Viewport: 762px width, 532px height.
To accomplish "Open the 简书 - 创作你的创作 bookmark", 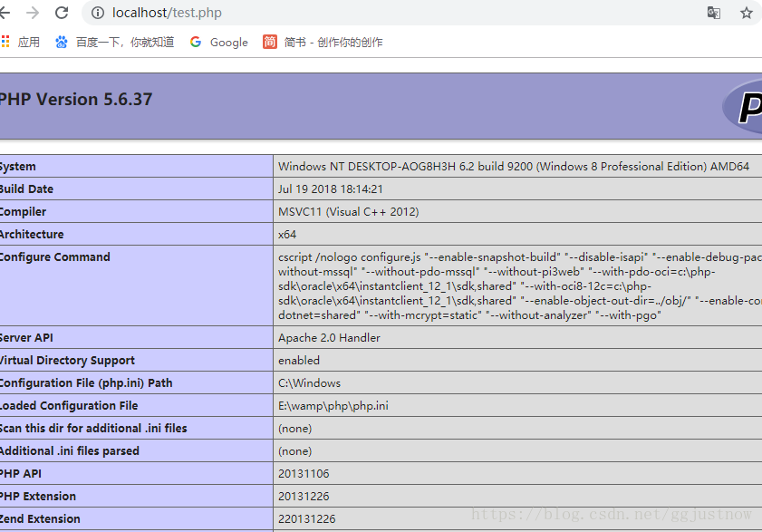I will pyautogui.click(x=333, y=43).
